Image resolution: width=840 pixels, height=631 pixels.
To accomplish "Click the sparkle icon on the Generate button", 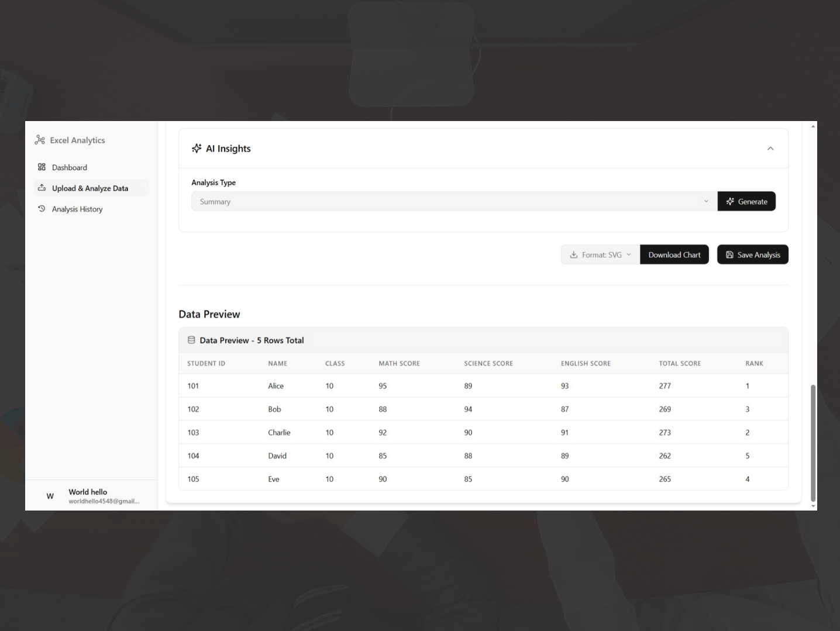I will 730,201.
